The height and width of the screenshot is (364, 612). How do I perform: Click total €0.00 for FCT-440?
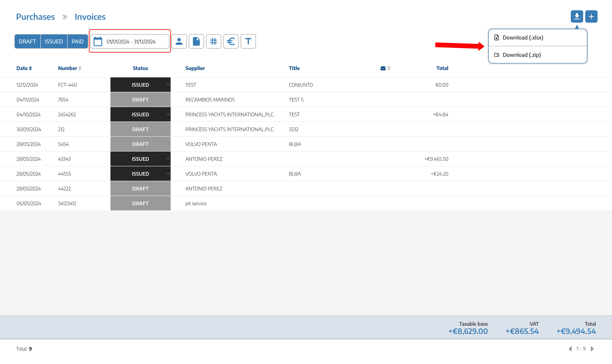(x=442, y=85)
